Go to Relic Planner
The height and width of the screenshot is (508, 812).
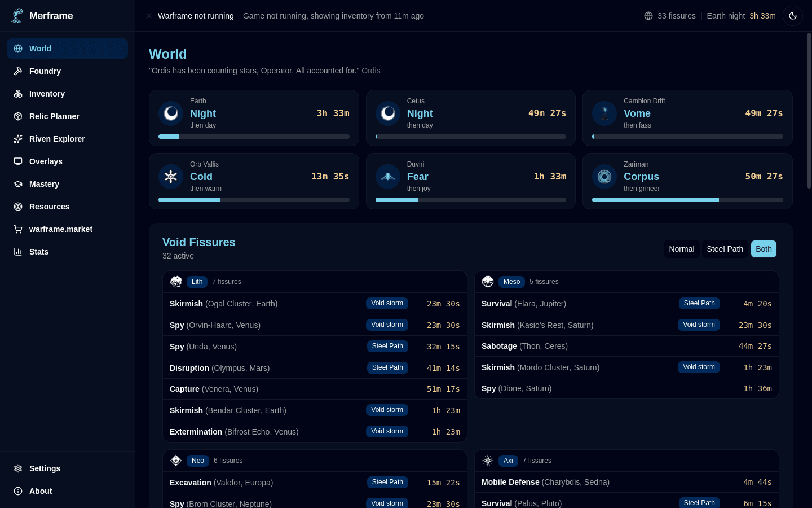[x=68, y=116]
